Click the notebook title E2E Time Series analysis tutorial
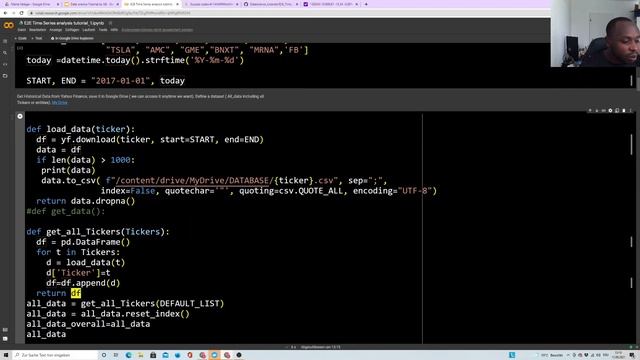 [x=64, y=23]
